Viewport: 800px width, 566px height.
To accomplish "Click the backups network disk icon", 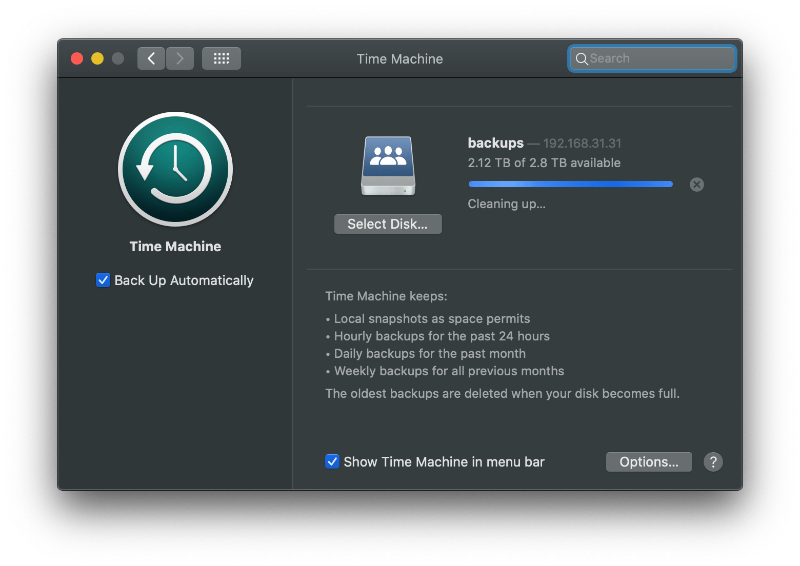I will (x=388, y=165).
